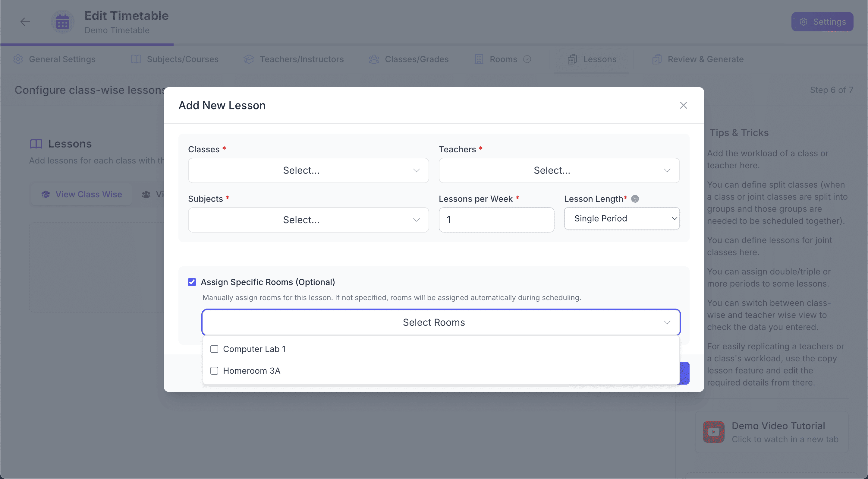
Task: Switch to Subjects/Courses tab
Action: click(175, 59)
